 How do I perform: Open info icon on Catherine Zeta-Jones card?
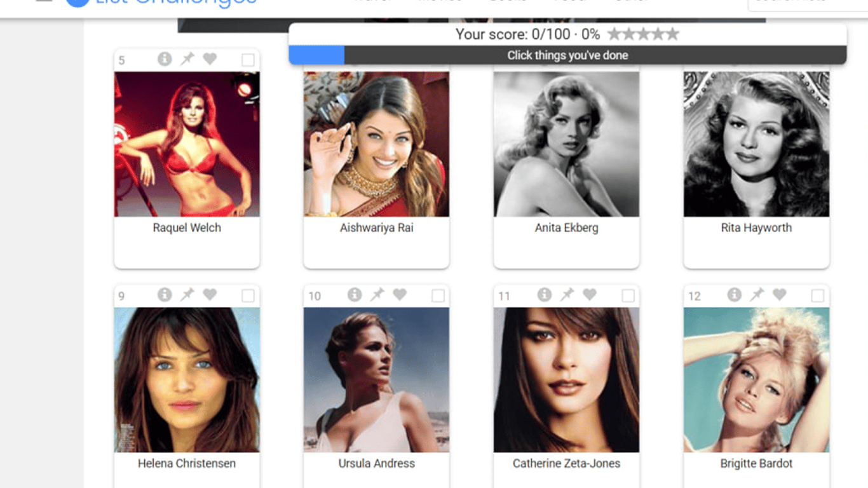(x=545, y=295)
